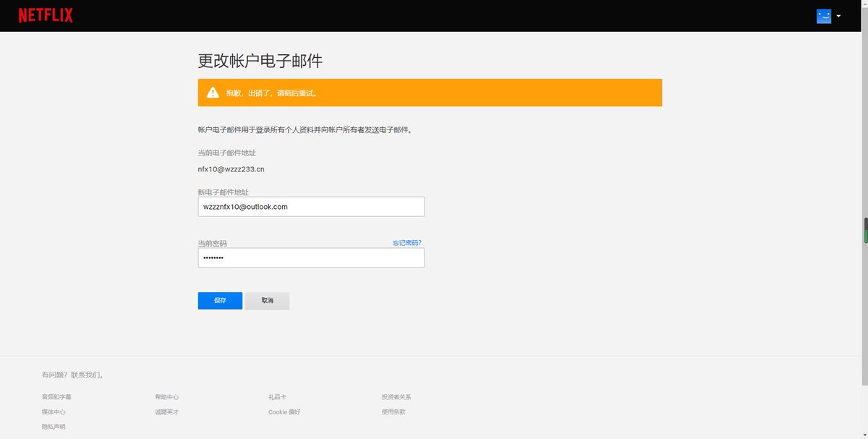
Task: Save changes with the blue 保存 button
Action: click(x=220, y=301)
